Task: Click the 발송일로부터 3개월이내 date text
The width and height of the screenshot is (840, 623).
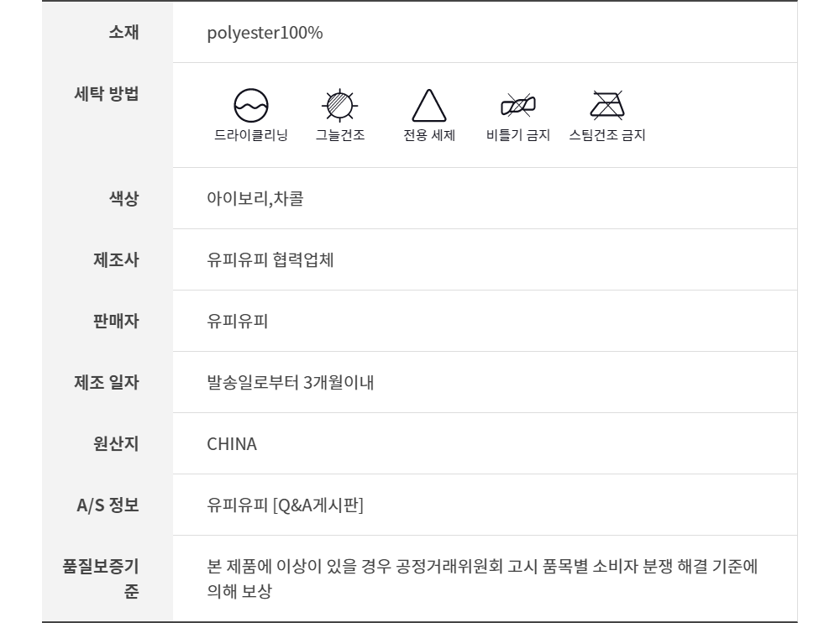Action: tap(290, 383)
